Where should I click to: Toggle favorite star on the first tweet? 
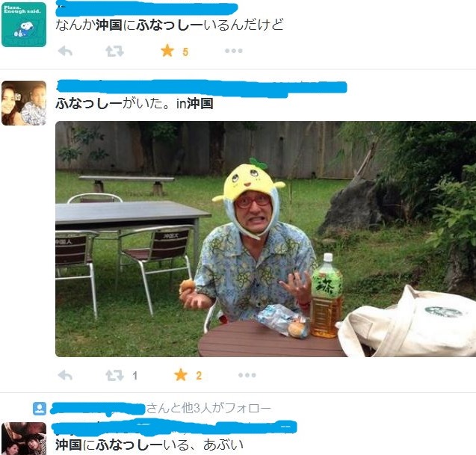[x=167, y=50]
